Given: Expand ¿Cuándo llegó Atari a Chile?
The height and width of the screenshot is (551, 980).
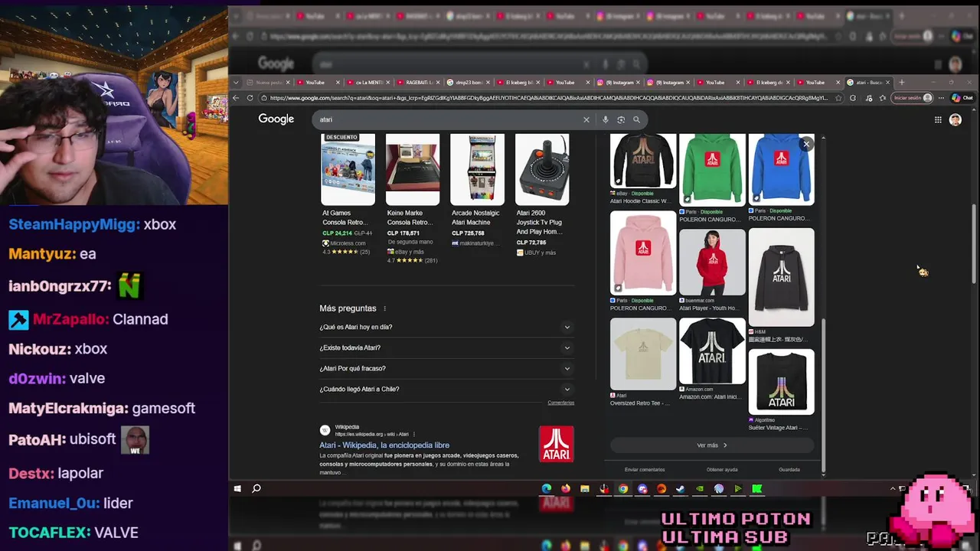Looking at the screenshot, I should pos(446,389).
